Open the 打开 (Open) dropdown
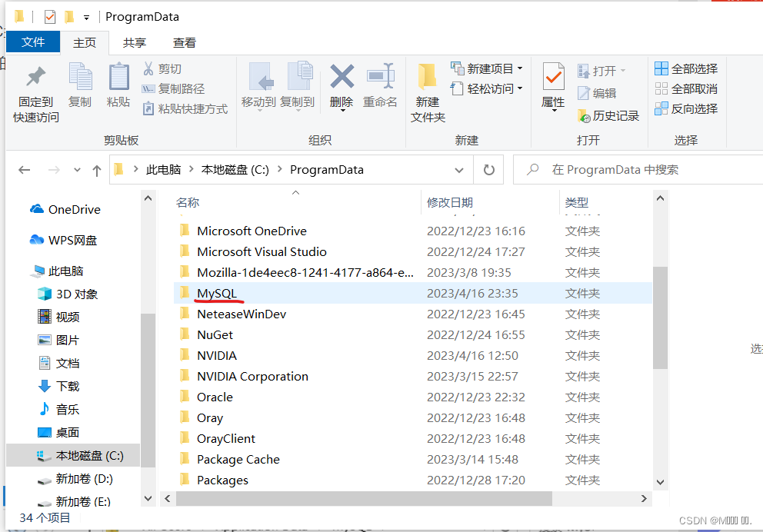 click(x=601, y=71)
